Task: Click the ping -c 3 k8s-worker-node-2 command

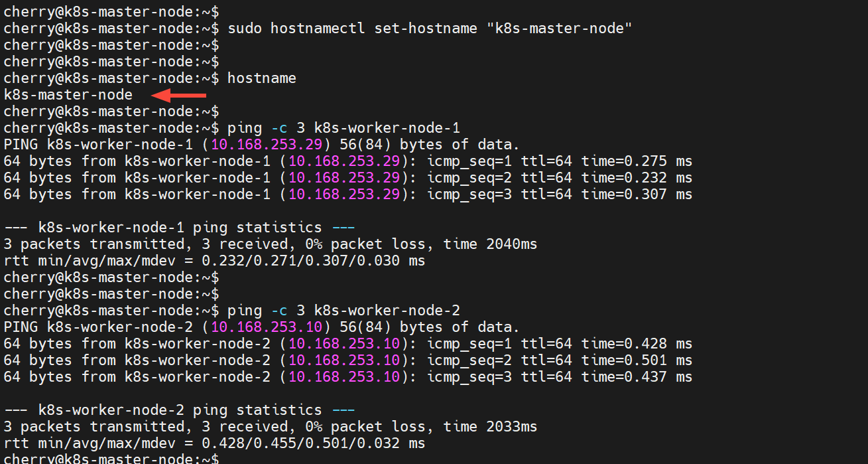Action: pos(343,311)
